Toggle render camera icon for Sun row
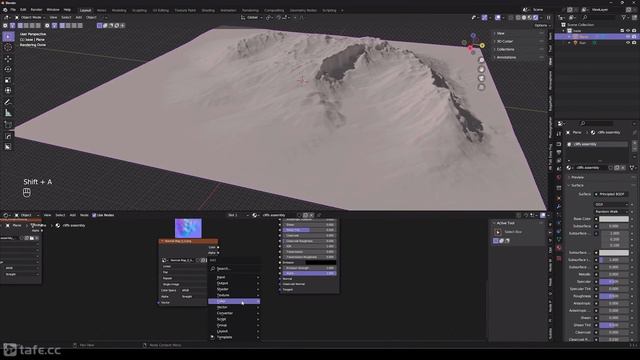Viewport: 640px width, 360px height. [634, 42]
